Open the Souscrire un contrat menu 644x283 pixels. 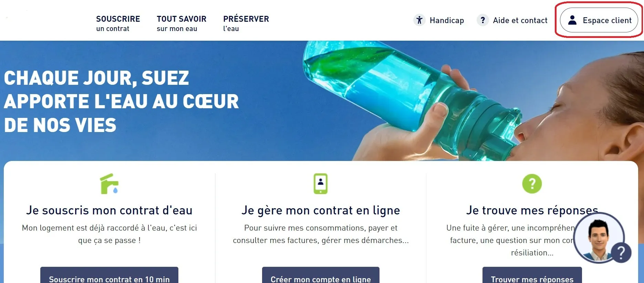[x=118, y=23]
